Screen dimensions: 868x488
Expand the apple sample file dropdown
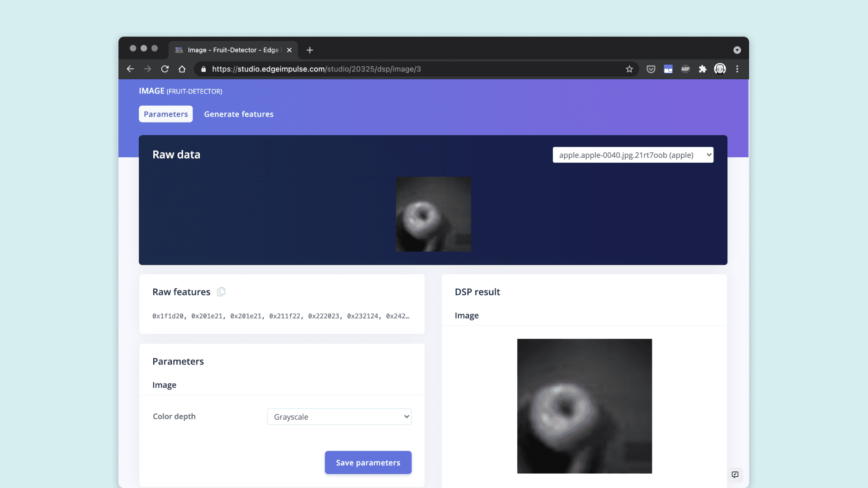tap(633, 155)
